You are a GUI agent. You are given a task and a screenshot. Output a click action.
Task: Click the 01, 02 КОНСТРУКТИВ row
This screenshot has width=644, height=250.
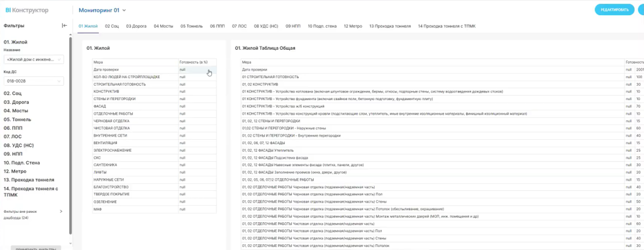coord(442,85)
